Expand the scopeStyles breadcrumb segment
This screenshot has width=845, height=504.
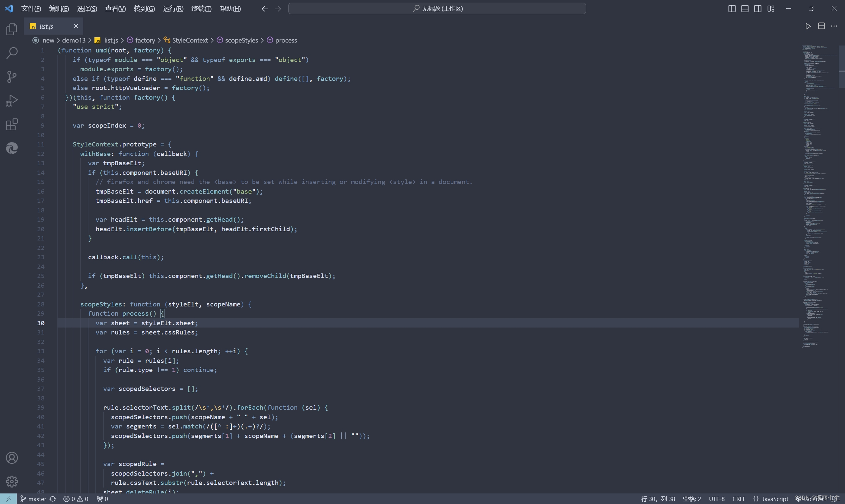pos(241,40)
